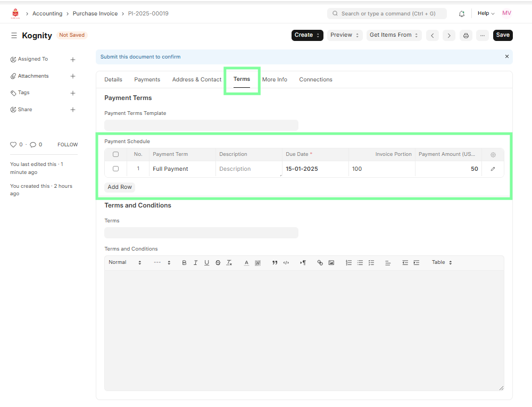Viewport: 532px width, 407px height.
Task: Toggle bold formatting in Terms editor
Action: tap(184, 263)
